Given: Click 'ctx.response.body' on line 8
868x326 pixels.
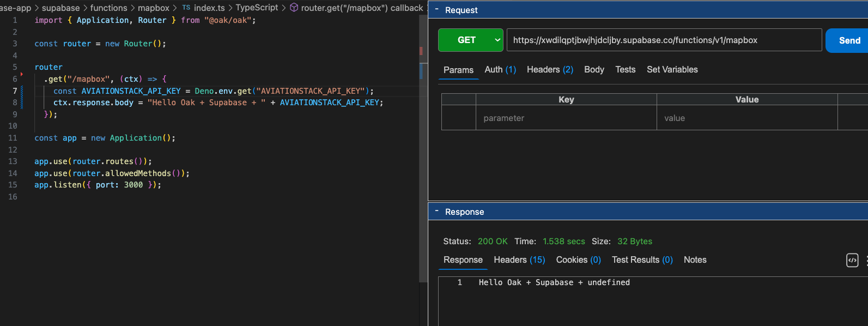Looking at the screenshot, I should [x=93, y=102].
